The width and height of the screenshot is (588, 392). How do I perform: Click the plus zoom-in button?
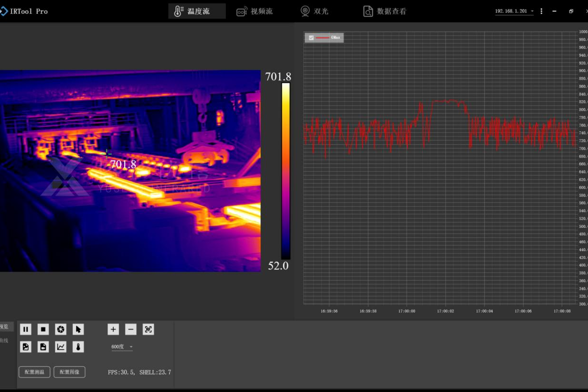[x=113, y=329]
